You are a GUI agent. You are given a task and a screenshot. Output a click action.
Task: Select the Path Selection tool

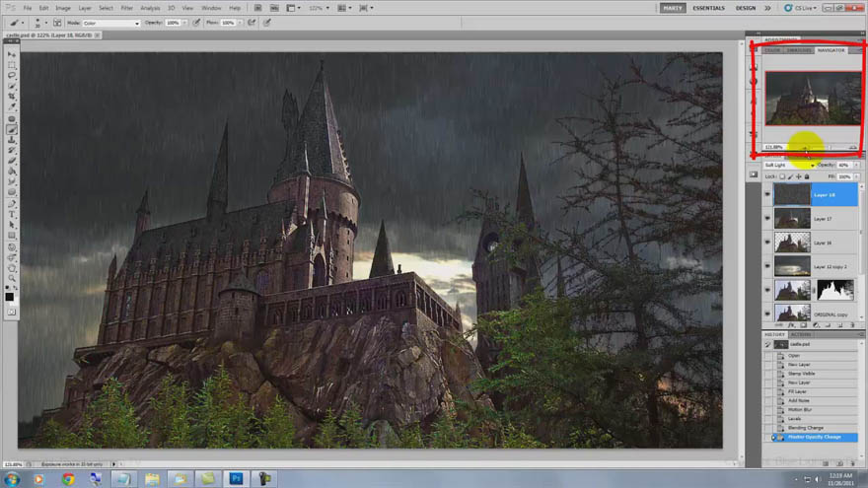pos(12,225)
